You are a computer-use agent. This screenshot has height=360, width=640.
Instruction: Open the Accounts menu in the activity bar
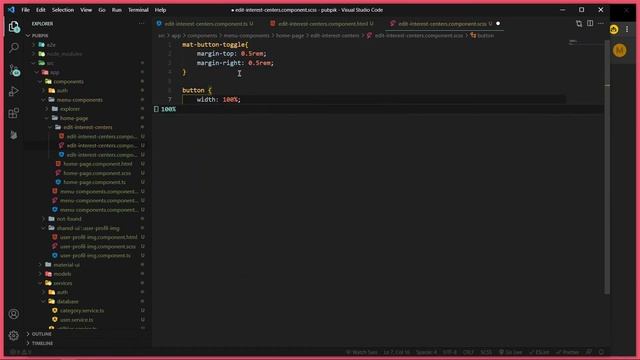tap(14, 314)
